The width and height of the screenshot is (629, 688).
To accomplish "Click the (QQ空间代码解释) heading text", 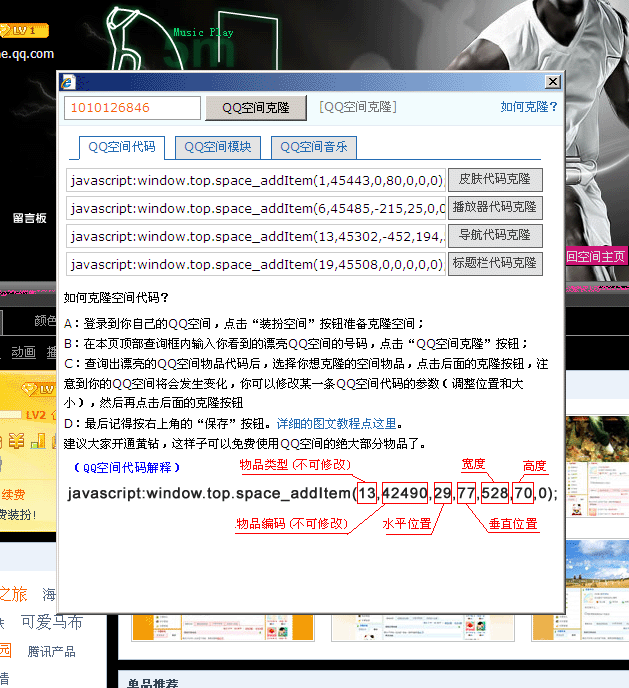I will click(x=127, y=468).
